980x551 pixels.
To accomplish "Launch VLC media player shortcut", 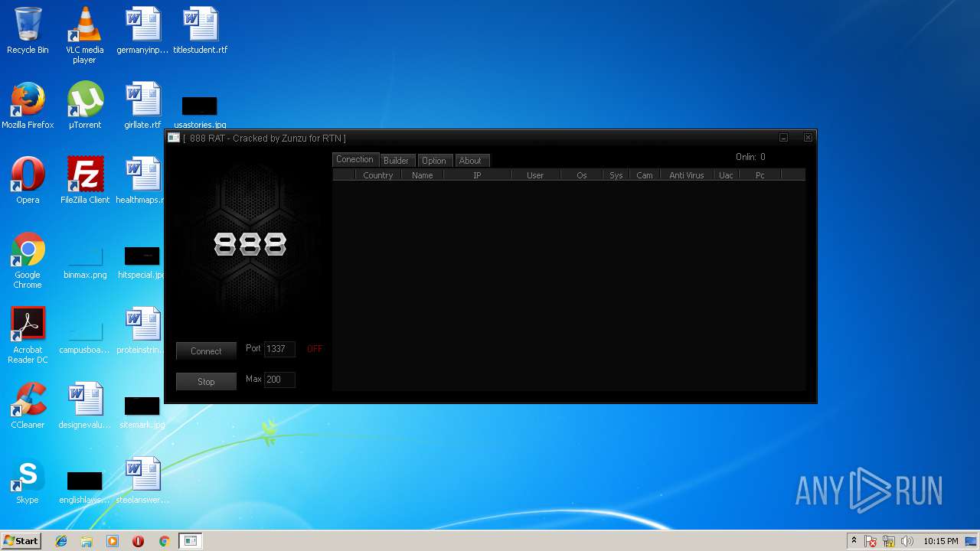I will (84, 35).
